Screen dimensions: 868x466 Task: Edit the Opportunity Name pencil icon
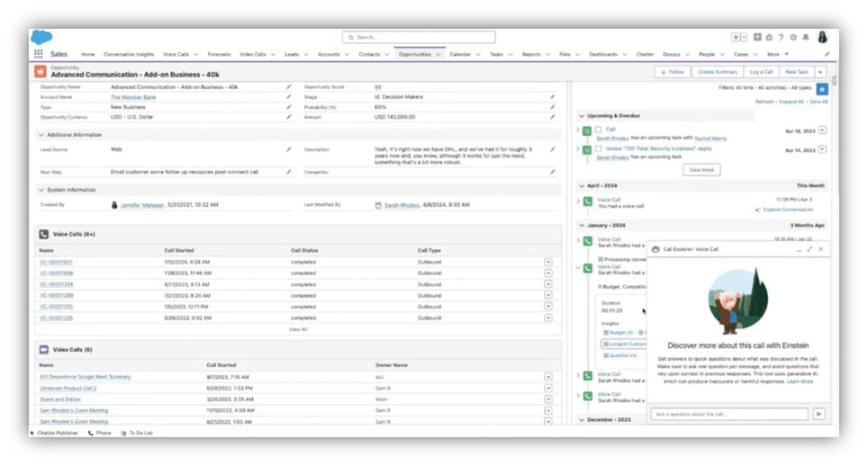(x=288, y=86)
